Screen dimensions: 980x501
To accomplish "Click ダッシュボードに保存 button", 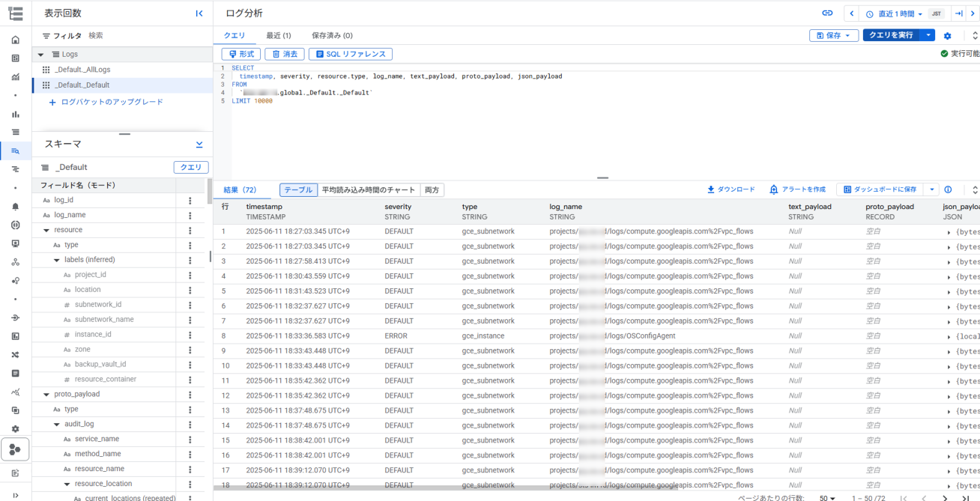I will (880, 189).
